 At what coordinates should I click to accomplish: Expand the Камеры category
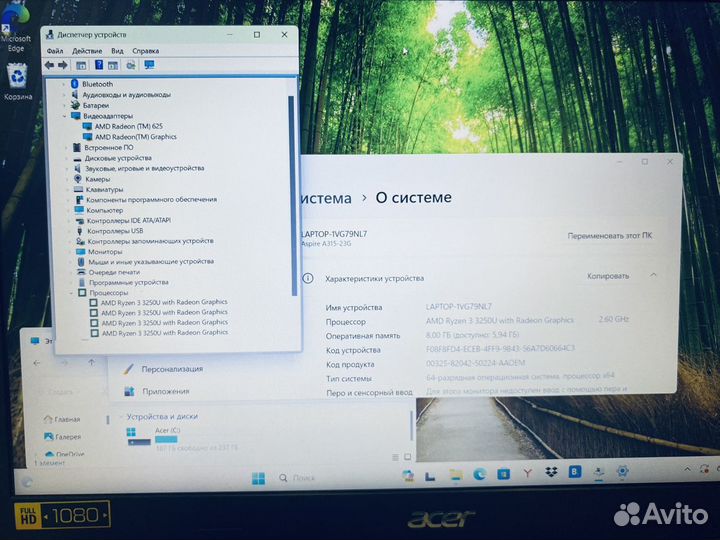point(67,179)
